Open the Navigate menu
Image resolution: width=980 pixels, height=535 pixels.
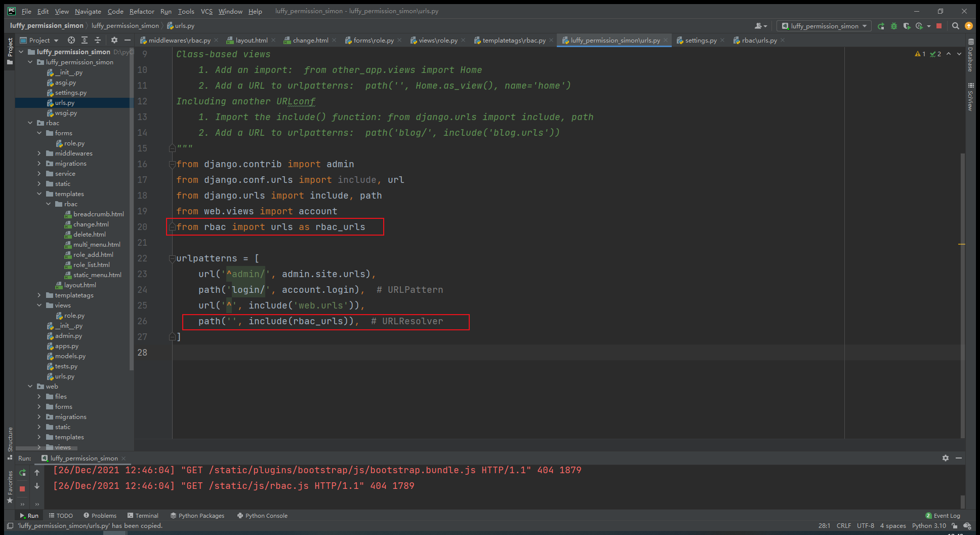point(88,11)
